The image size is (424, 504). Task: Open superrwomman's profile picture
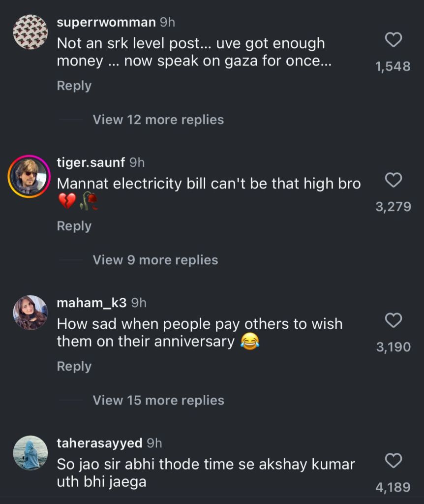point(30,32)
